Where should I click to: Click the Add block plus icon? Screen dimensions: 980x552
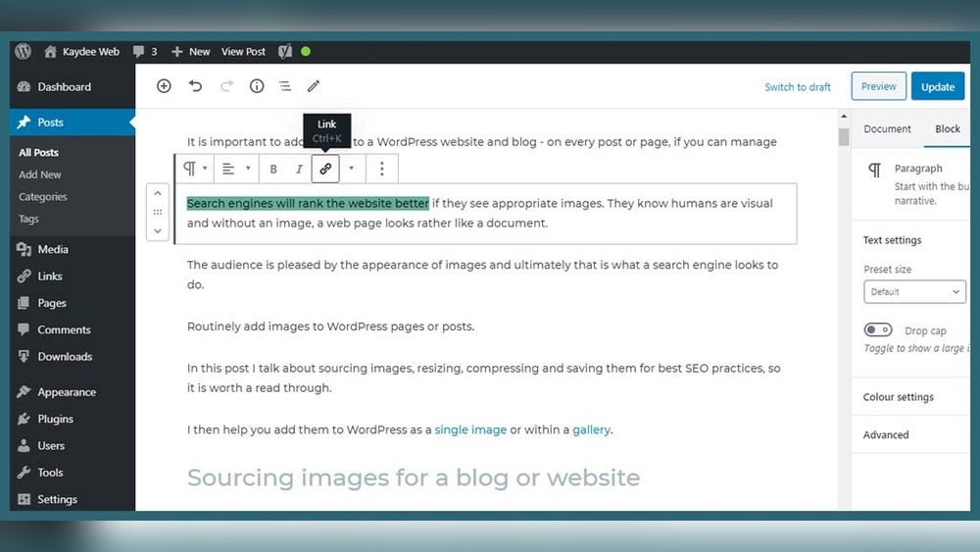pyautogui.click(x=164, y=86)
